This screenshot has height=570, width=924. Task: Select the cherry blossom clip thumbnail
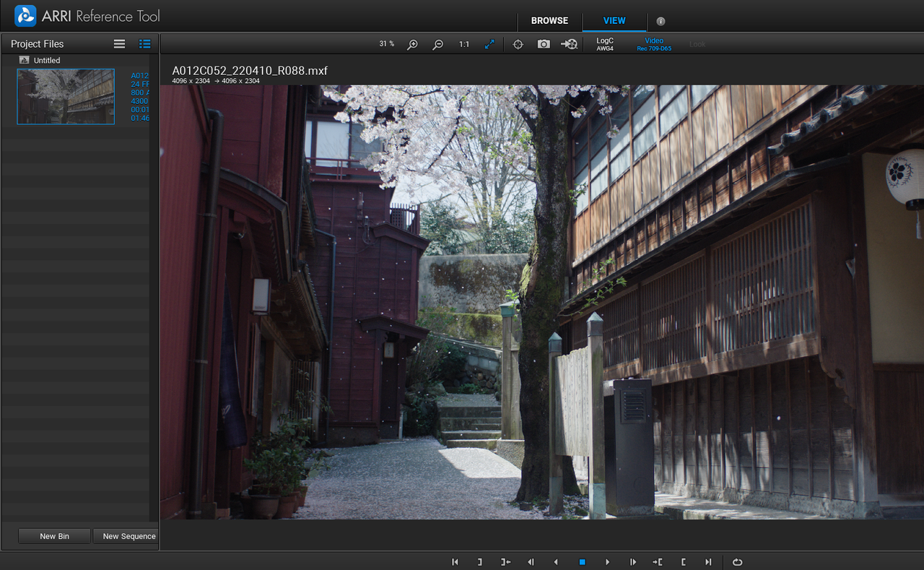(66, 97)
